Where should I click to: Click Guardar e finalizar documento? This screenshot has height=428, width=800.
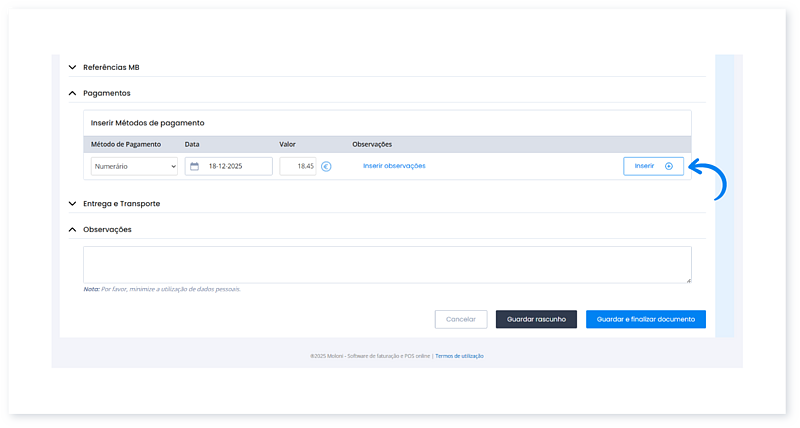pyautogui.click(x=645, y=319)
